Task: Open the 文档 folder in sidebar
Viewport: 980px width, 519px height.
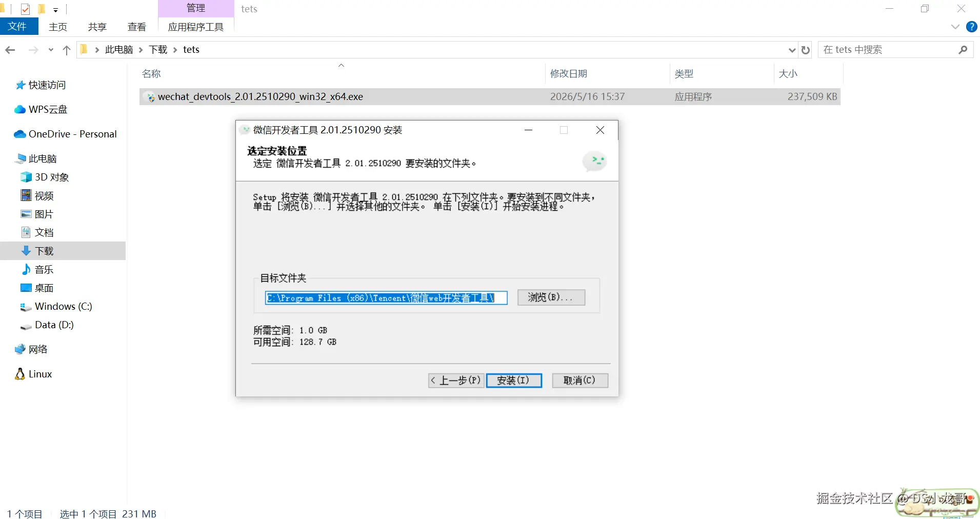Action: tap(37, 233)
